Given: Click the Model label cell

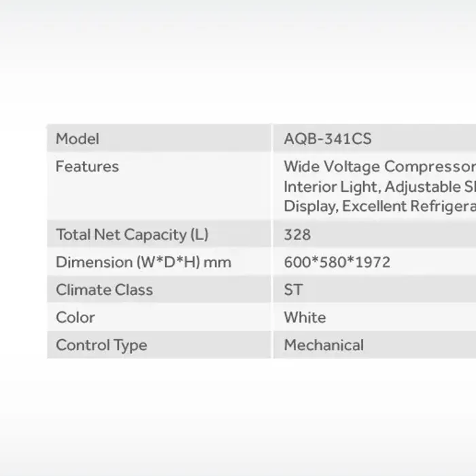Looking at the screenshot, I should 78,139.
